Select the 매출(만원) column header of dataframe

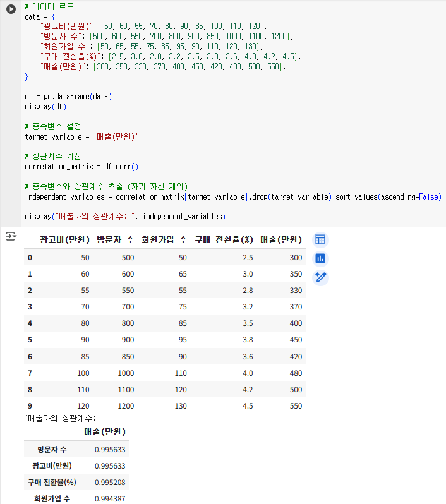(281, 240)
